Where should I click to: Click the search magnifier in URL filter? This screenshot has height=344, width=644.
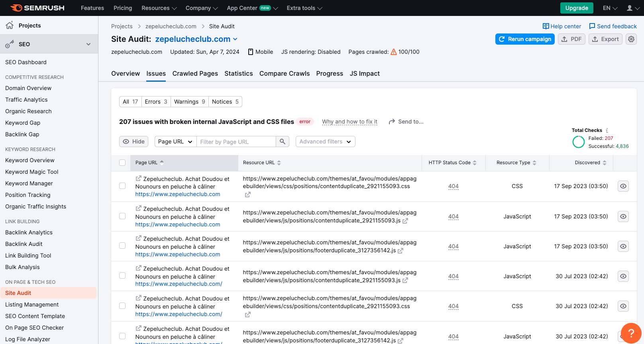pyautogui.click(x=283, y=142)
